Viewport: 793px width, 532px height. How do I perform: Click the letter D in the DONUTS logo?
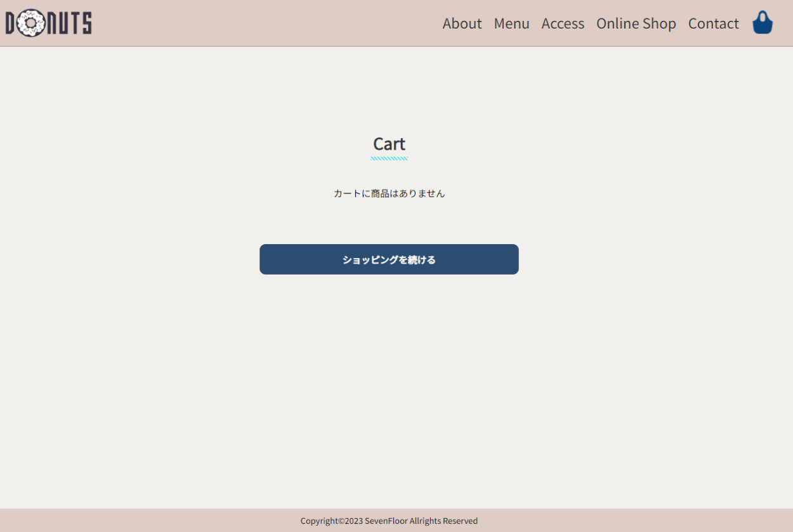click(11, 23)
